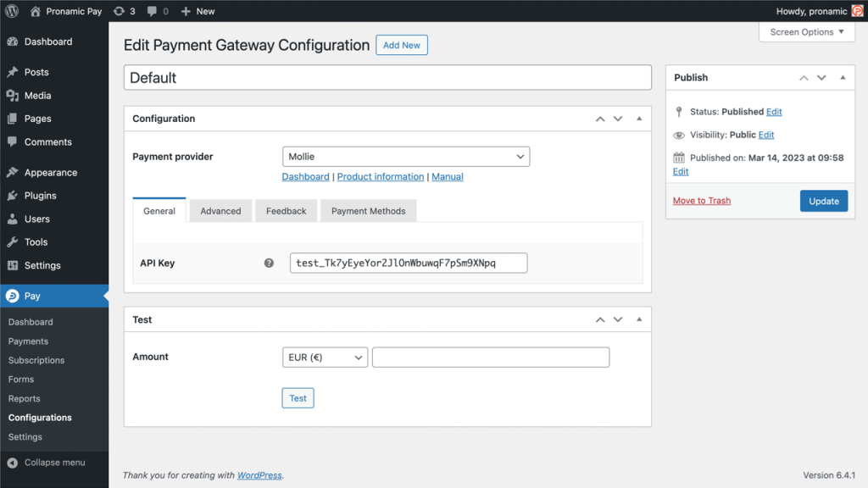Screen dimensions: 868x488
Task: Switch to the Feedback tab
Action: tap(287, 211)
